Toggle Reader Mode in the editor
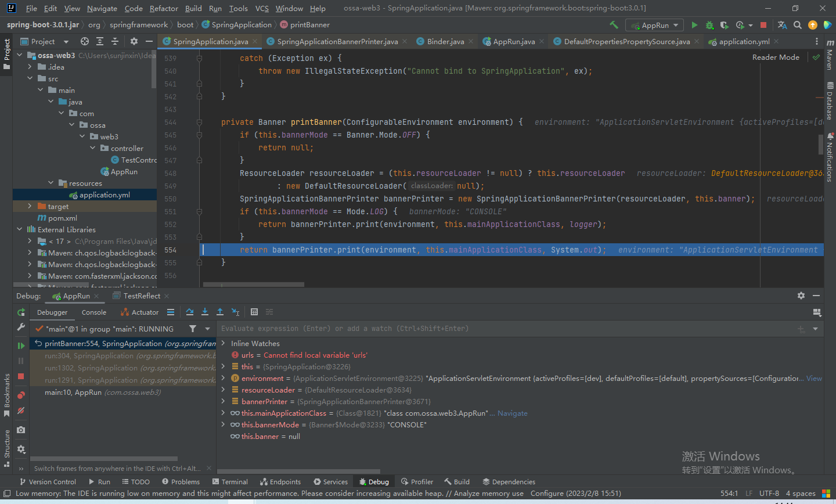 (x=776, y=57)
